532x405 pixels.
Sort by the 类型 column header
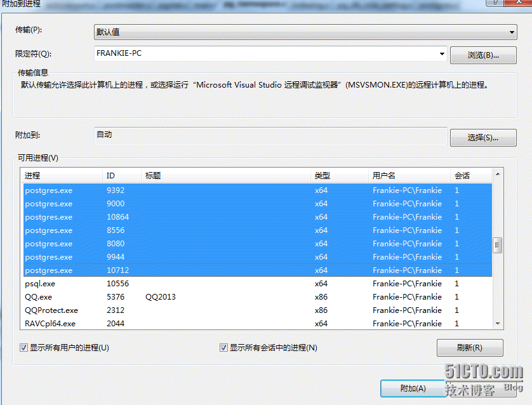[339, 175]
